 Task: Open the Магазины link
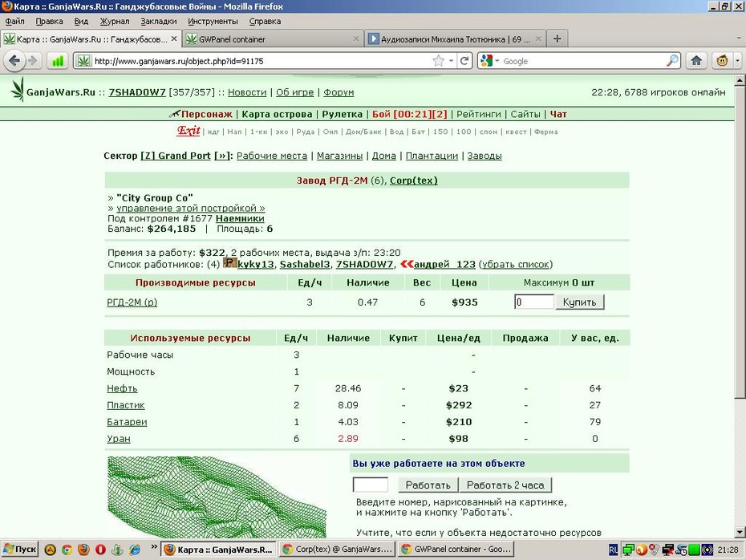point(339,156)
